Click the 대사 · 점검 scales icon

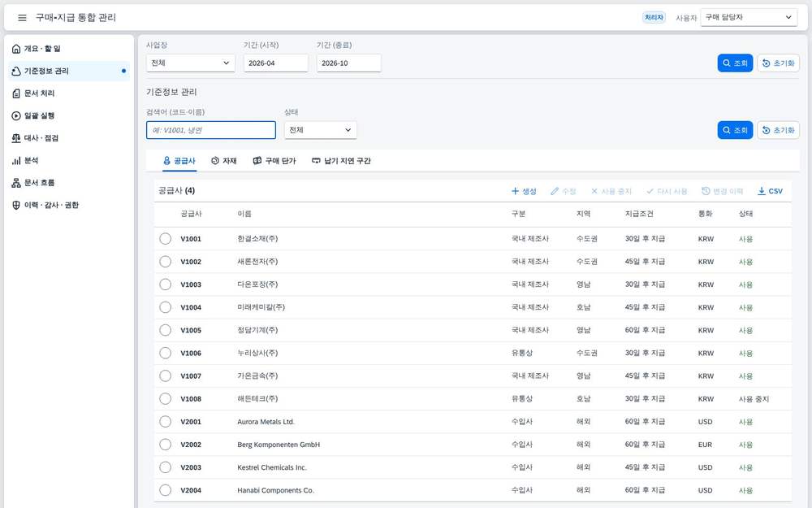tap(16, 138)
